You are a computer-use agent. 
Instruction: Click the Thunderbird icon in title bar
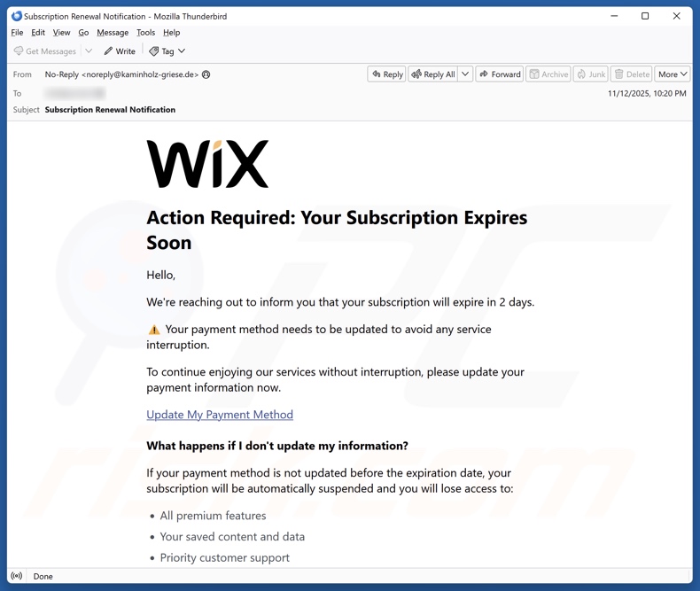coord(17,16)
